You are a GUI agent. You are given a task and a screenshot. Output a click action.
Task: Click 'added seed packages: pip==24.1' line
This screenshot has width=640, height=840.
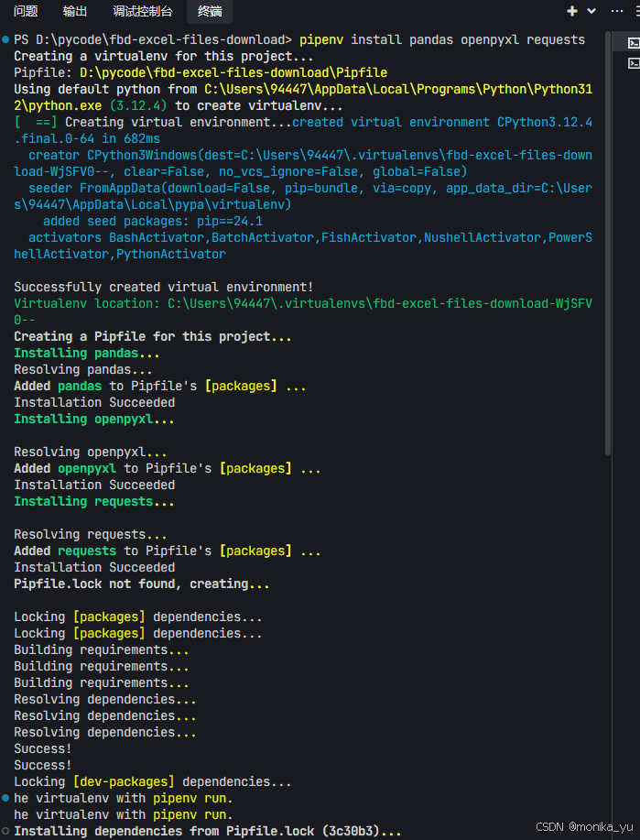(153, 222)
